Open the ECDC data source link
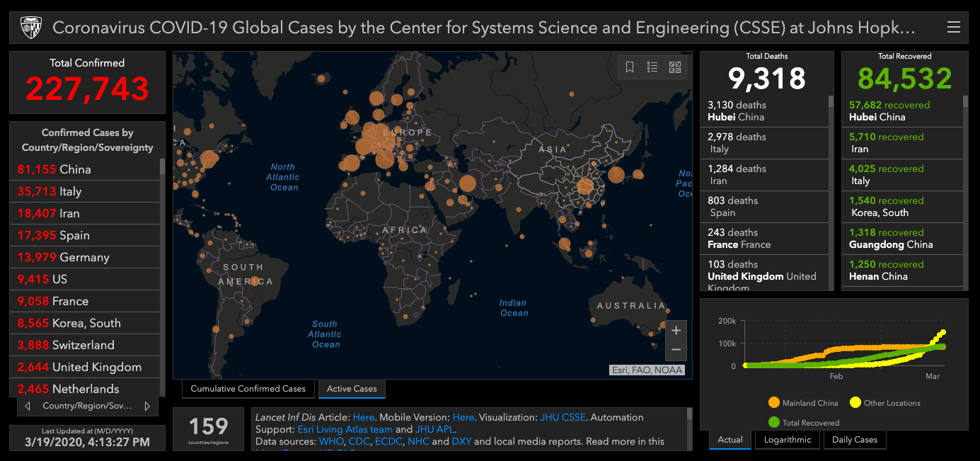This screenshot has width=980, height=461. [x=388, y=441]
